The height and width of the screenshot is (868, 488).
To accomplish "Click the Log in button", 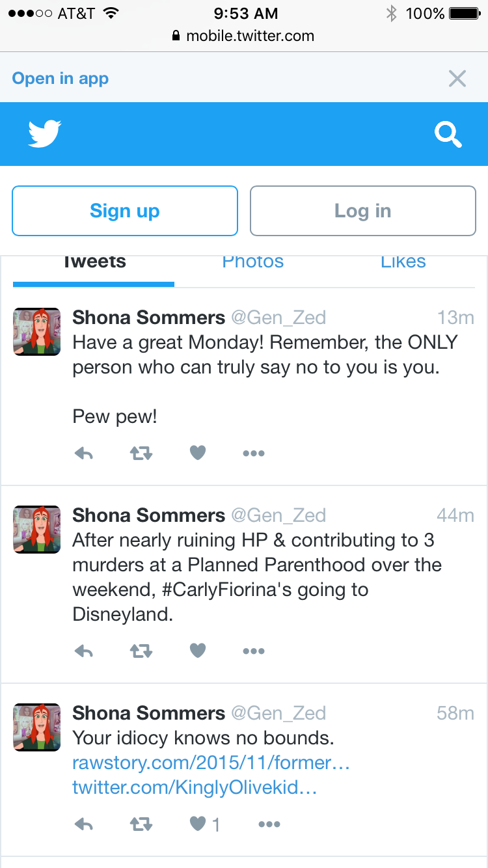I will [363, 211].
